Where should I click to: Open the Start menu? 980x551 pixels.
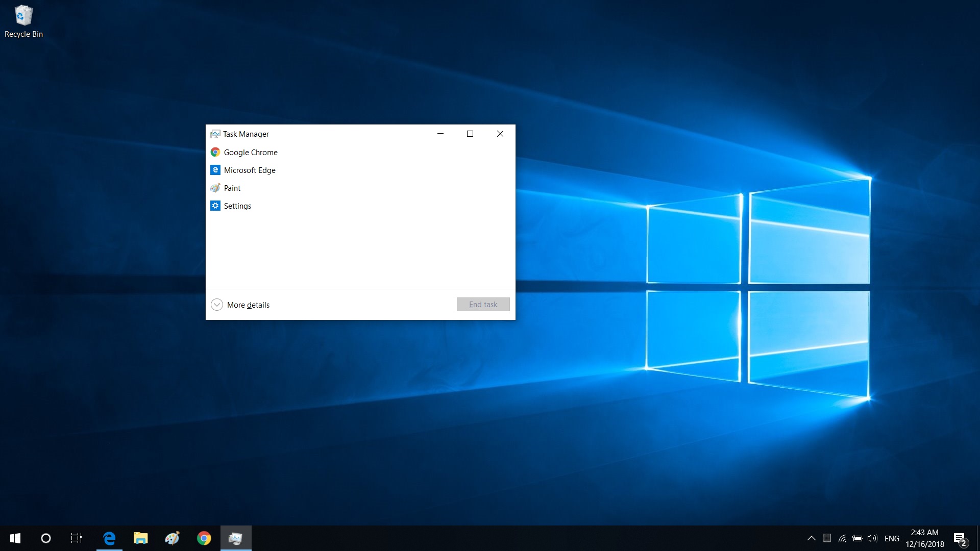(x=15, y=538)
